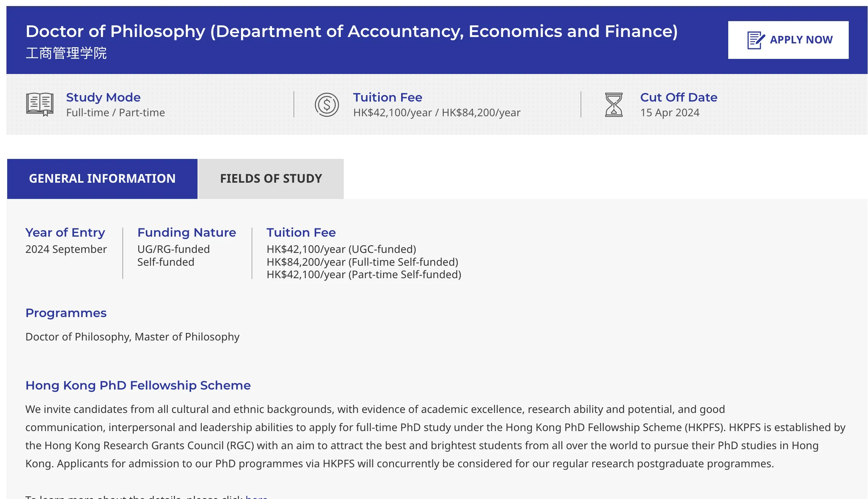Open the 'here' link for details

pyautogui.click(x=256, y=497)
